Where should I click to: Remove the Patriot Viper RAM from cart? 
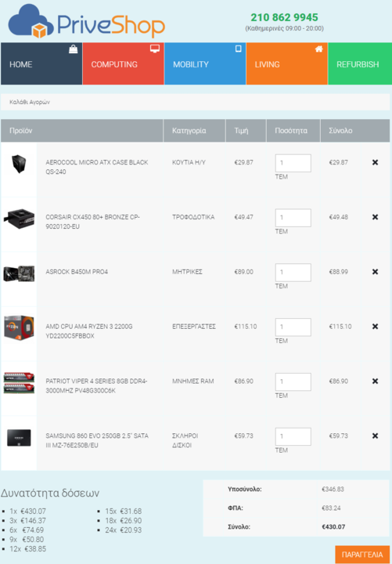375,381
